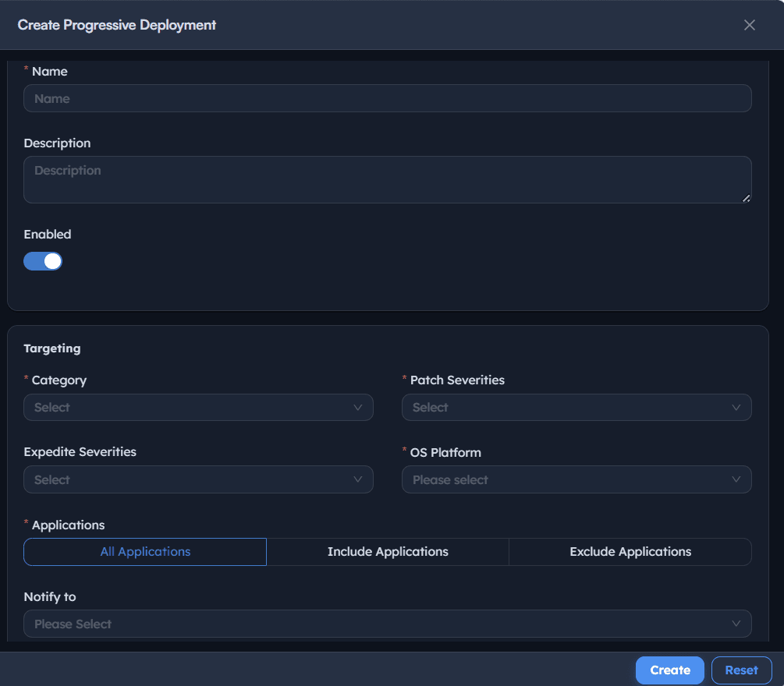Click the Patch Severities chevron arrow
The width and height of the screenshot is (784, 686).
(736, 407)
